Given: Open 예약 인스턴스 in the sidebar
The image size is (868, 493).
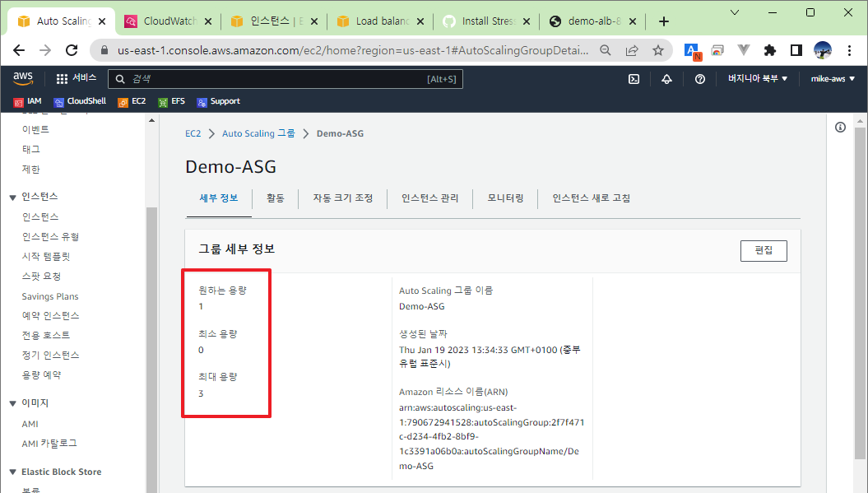Looking at the screenshot, I should coord(50,315).
